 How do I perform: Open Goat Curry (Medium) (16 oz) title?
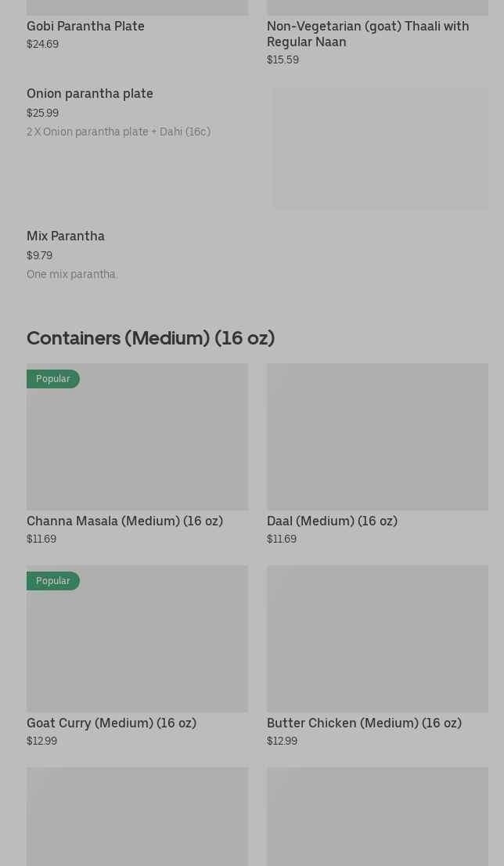[111, 723]
